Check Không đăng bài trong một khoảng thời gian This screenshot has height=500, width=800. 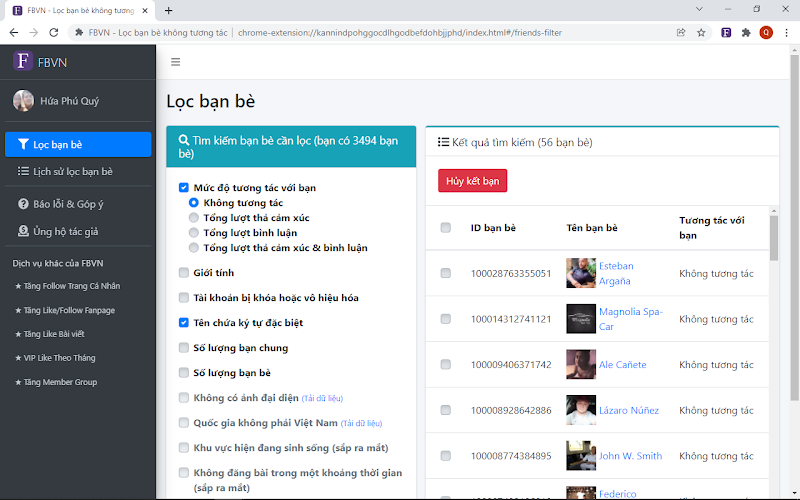pyautogui.click(x=184, y=472)
